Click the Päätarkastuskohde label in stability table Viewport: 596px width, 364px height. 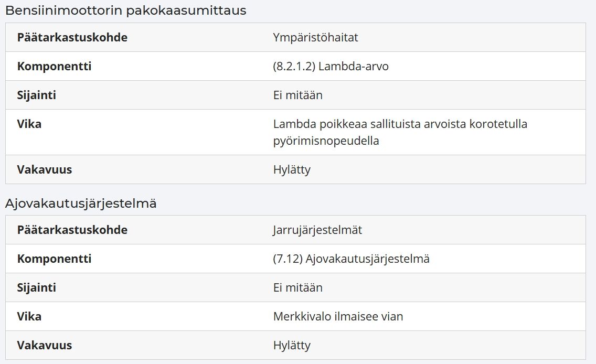tap(72, 230)
